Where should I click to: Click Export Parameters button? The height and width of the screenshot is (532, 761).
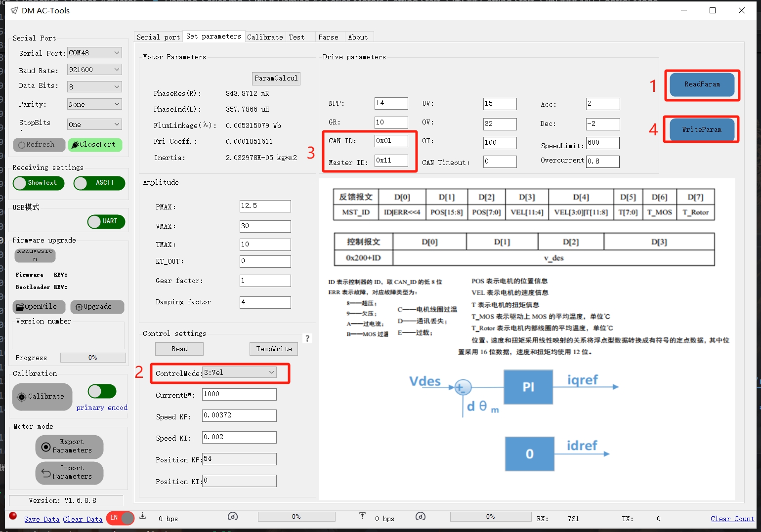tap(69, 447)
